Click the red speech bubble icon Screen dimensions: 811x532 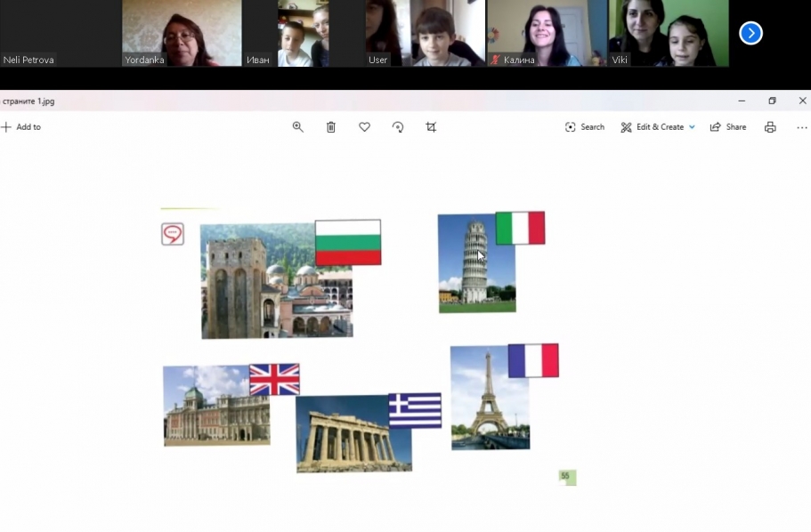(x=173, y=234)
